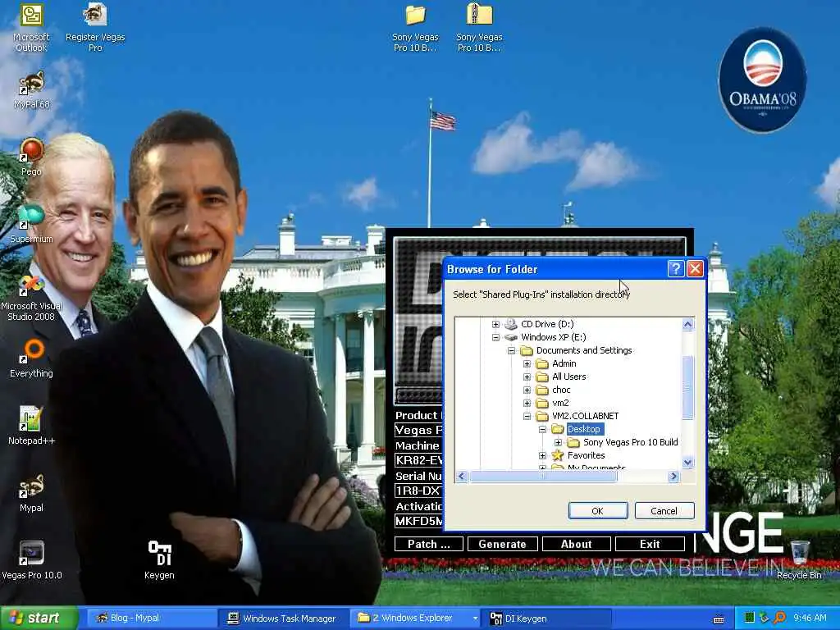Close the Browse for Folder dialog
Screen dimensions: 840x630
click(x=695, y=268)
